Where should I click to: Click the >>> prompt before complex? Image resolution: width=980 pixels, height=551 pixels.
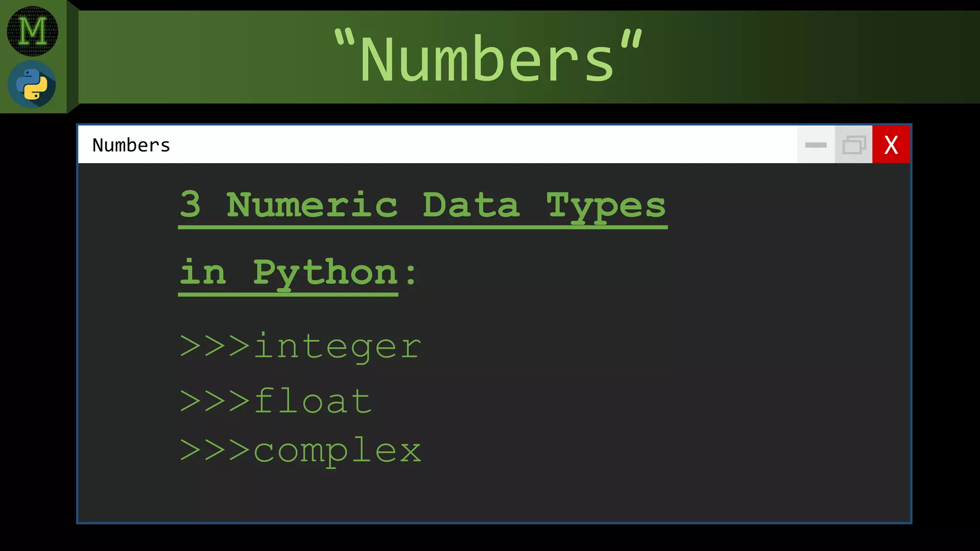(215, 450)
